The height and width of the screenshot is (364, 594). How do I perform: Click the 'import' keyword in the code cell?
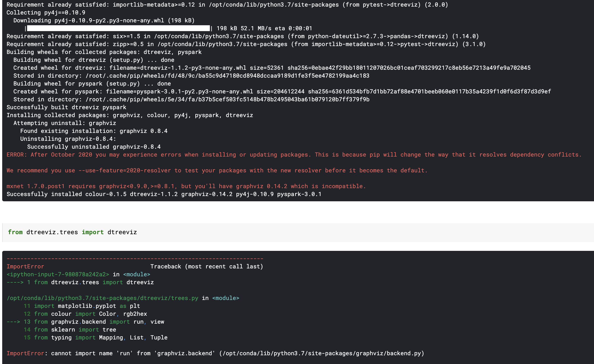pyautogui.click(x=93, y=232)
